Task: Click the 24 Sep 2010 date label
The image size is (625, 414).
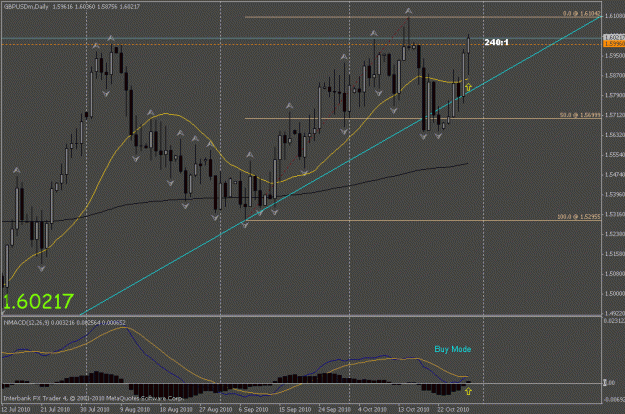Action: click(334, 409)
